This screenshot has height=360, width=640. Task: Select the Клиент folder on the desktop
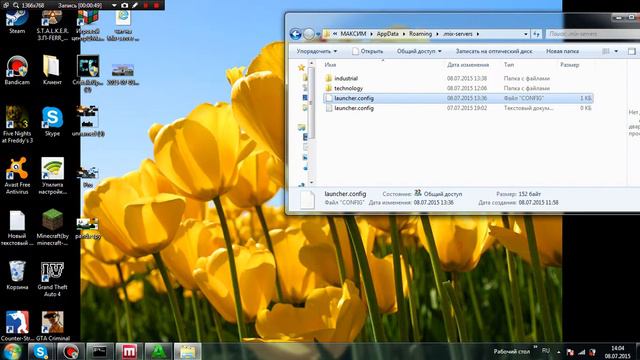[52, 70]
